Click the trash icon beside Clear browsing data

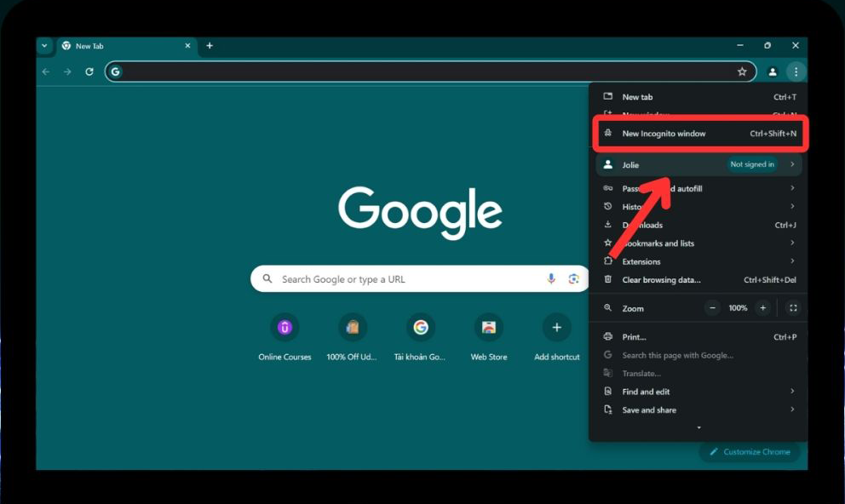pos(608,279)
